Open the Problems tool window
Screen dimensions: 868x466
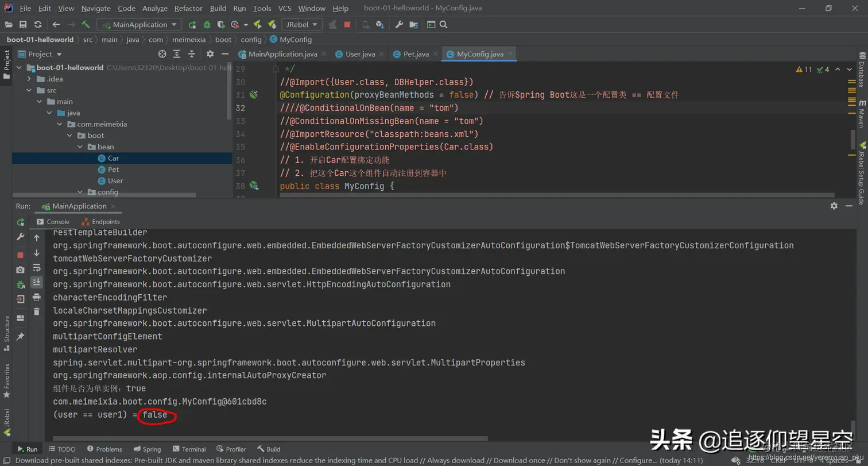pos(104,449)
